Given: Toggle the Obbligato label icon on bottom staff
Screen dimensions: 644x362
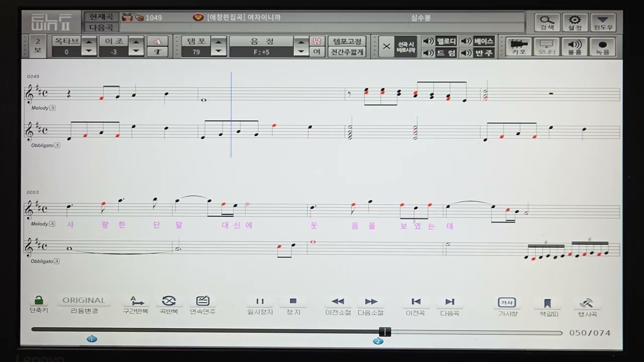Looking at the screenshot, I should click(57, 261).
